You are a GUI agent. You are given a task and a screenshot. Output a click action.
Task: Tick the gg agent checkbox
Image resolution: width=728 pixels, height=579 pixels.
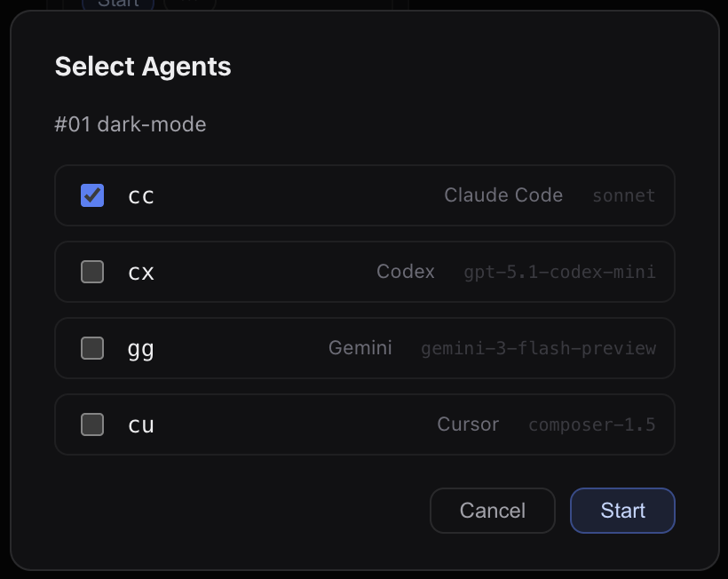click(92, 348)
